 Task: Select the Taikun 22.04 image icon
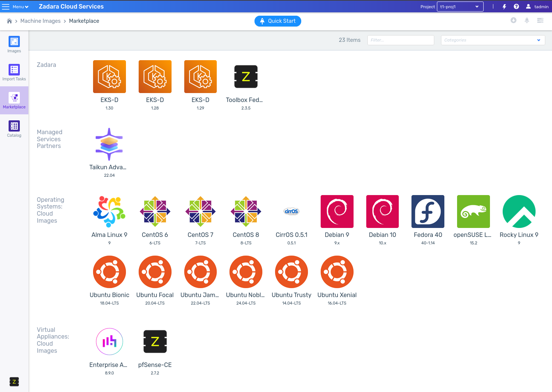tap(109, 144)
